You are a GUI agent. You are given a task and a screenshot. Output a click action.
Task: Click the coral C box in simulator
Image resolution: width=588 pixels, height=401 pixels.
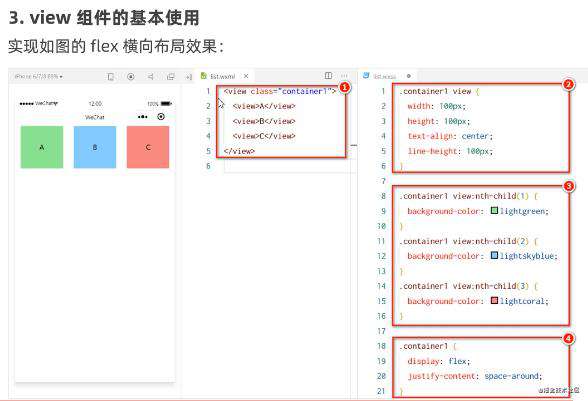click(x=148, y=147)
